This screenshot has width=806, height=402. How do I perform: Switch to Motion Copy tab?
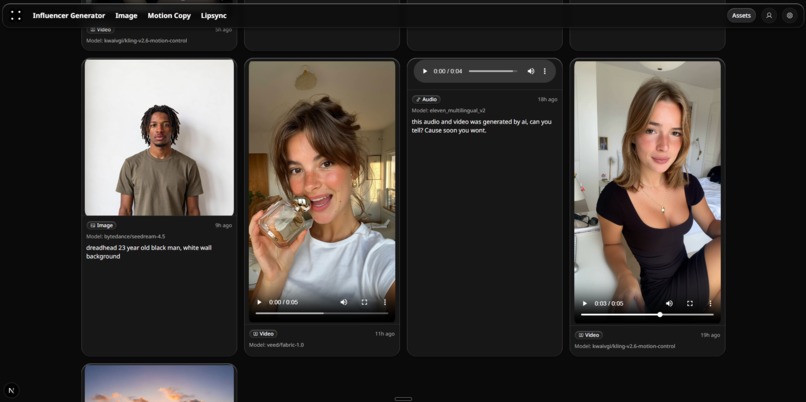(x=169, y=15)
